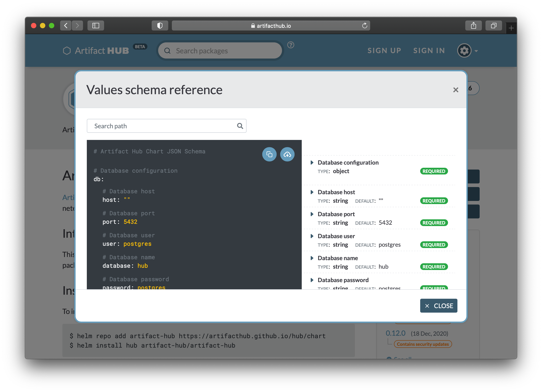Open the settings gear menu
The height and width of the screenshot is (392, 542).
click(x=464, y=50)
